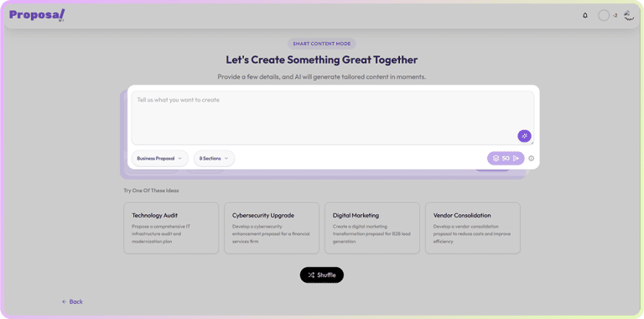Screen dimensions: 644x319
Task: Submit with the 50 credits send button
Action: [x=506, y=159]
